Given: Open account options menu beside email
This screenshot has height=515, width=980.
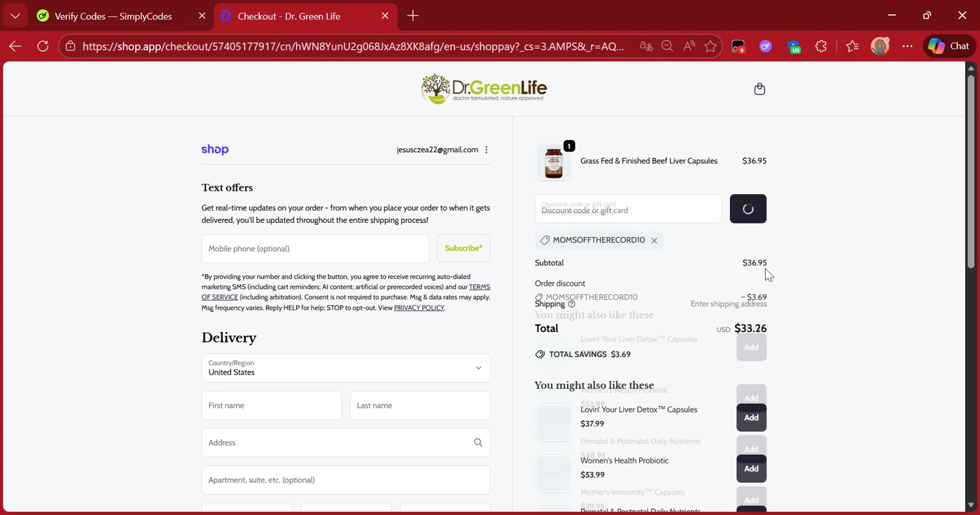Looking at the screenshot, I should coord(486,150).
